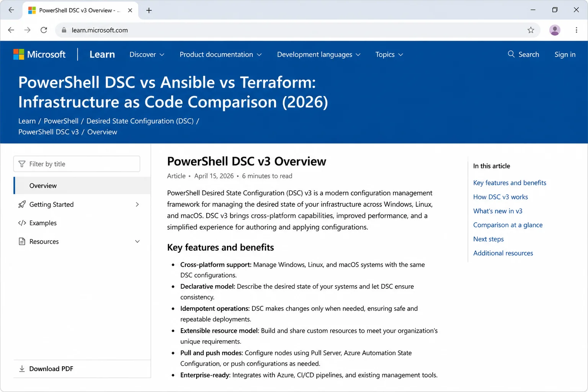Click the browser forward arrow button
Viewport: 588px width, 392px height.
click(x=27, y=30)
